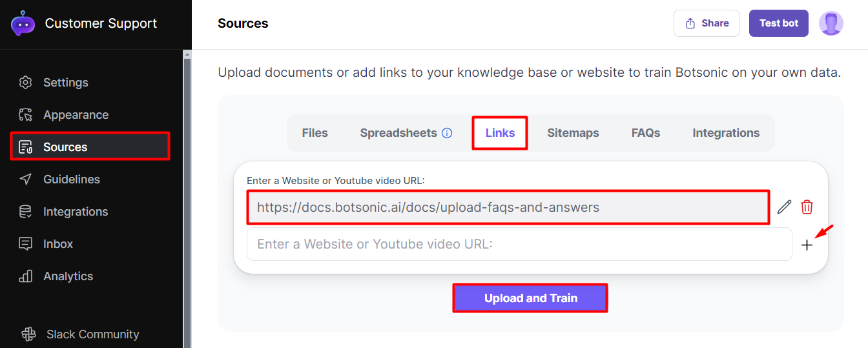Select the FAQs tab
This screenshot has width=868, height=348.
coord(645,133)
